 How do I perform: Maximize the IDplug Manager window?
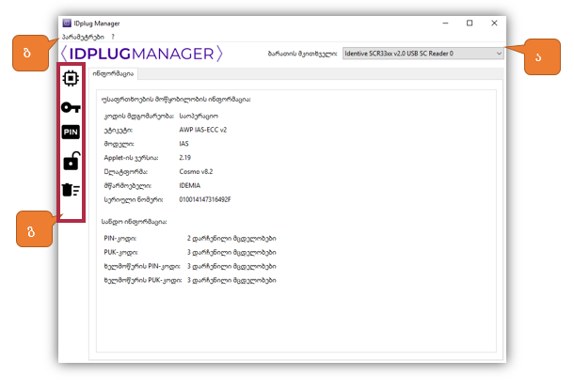[x=470, y=23]
